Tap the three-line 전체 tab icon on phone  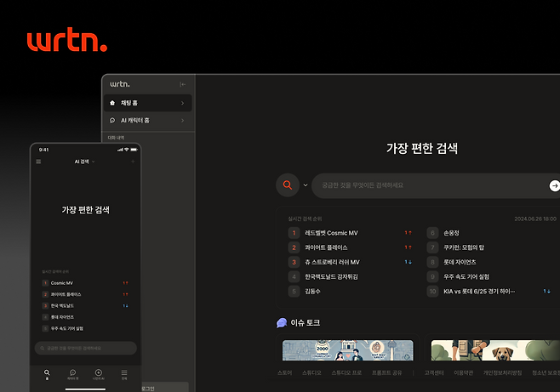tap(124, 372)
